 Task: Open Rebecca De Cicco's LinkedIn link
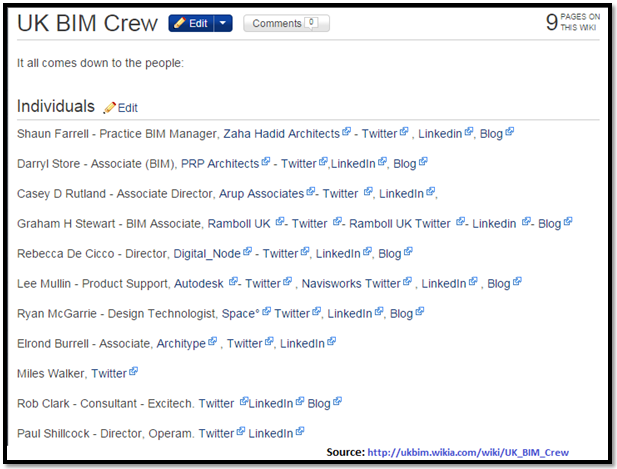tap(338, 254)
